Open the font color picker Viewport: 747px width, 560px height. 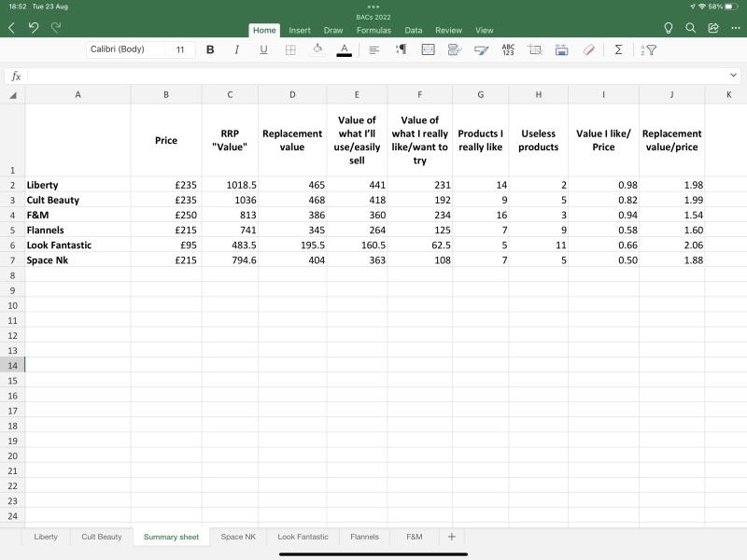click(344, 49)
